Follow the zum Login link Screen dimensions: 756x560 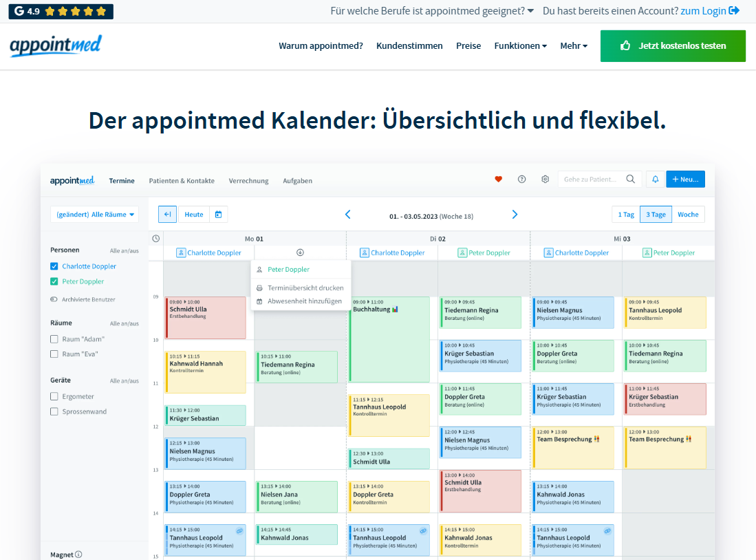(x=703, y=10)
